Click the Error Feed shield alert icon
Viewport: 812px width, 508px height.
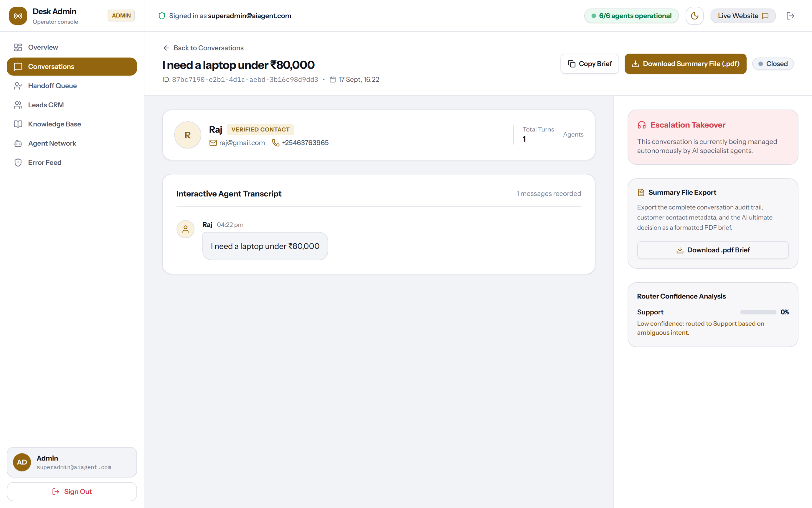click(x=18, y=162)
